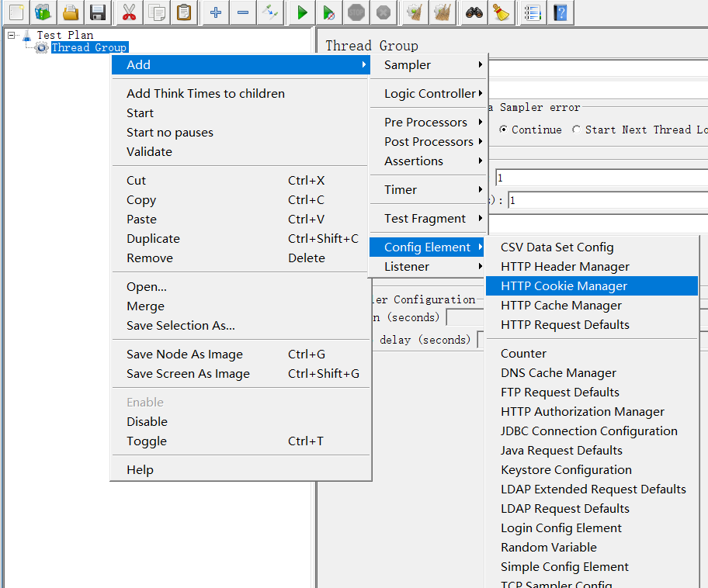
Task: Click the Thread Group gear icon
Action: (x=42, y=47)
